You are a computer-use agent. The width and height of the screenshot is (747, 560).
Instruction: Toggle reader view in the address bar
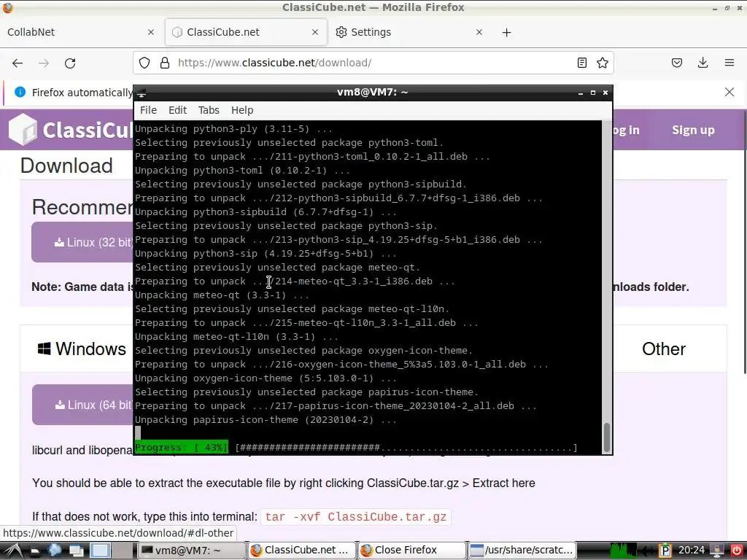(x=581, y=63)
